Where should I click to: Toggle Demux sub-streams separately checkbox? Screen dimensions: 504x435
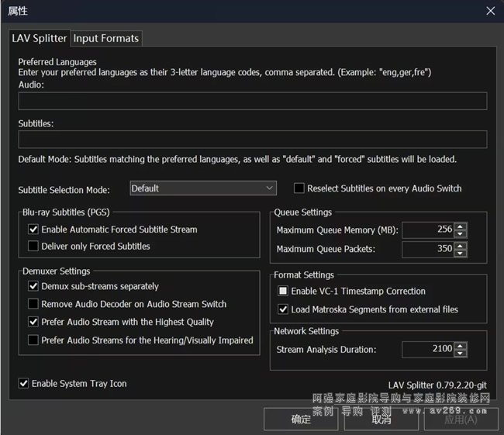pos(33,287)
